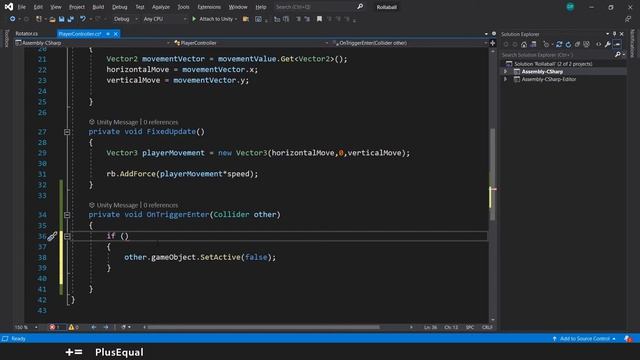Screen dimensions: 640x360
Task: Open the Analyze menu
Action: [x=161, y=7]
